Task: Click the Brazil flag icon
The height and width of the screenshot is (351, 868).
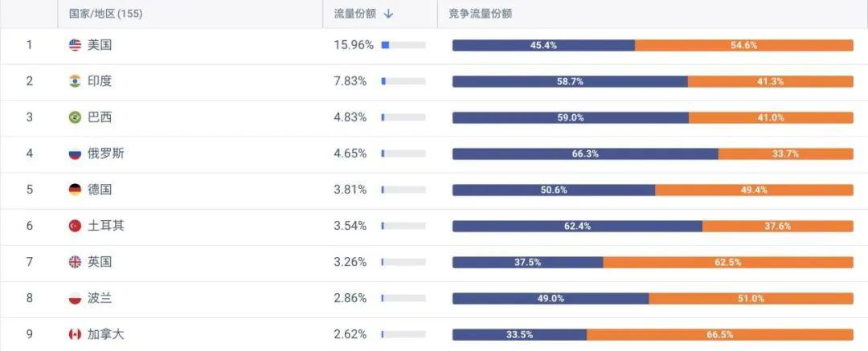Action: [x=75, y=117]
